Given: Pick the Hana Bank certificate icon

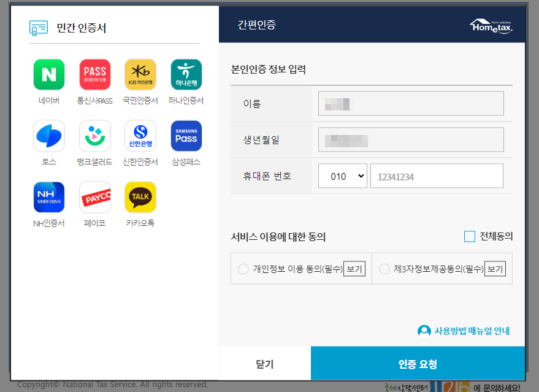Looking at the screenshot, I should click(186, 74).
